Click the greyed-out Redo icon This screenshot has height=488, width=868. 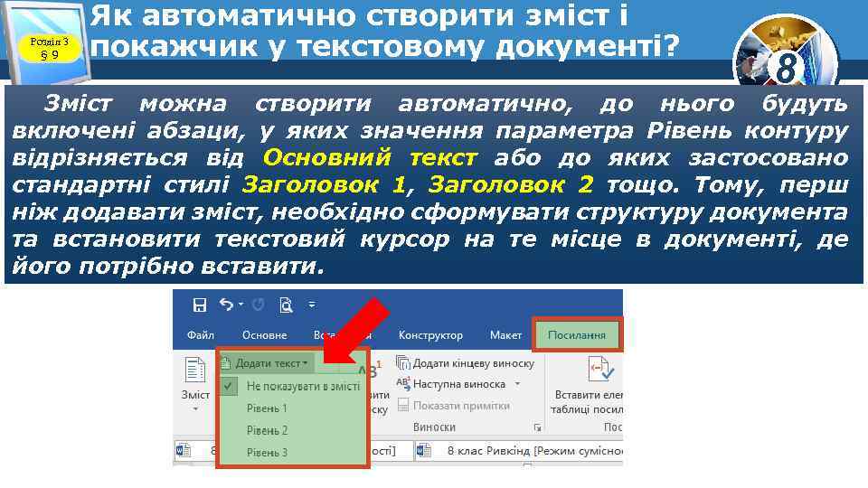259,305
